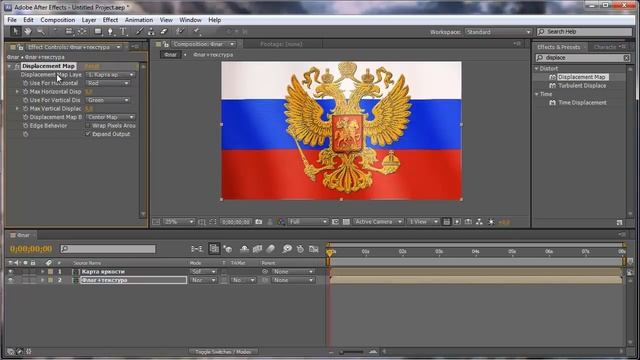Toggle stopwatch for Max Horizontal Displacement
Image resolution: width=640 pixels, height=360 pixels.
tap(25, 91)
